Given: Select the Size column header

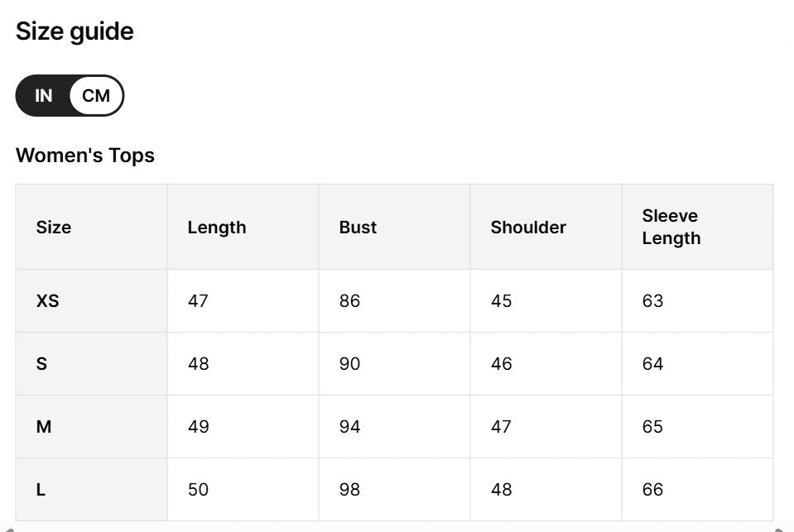Looking at the screenshot, I should [54, 228].
